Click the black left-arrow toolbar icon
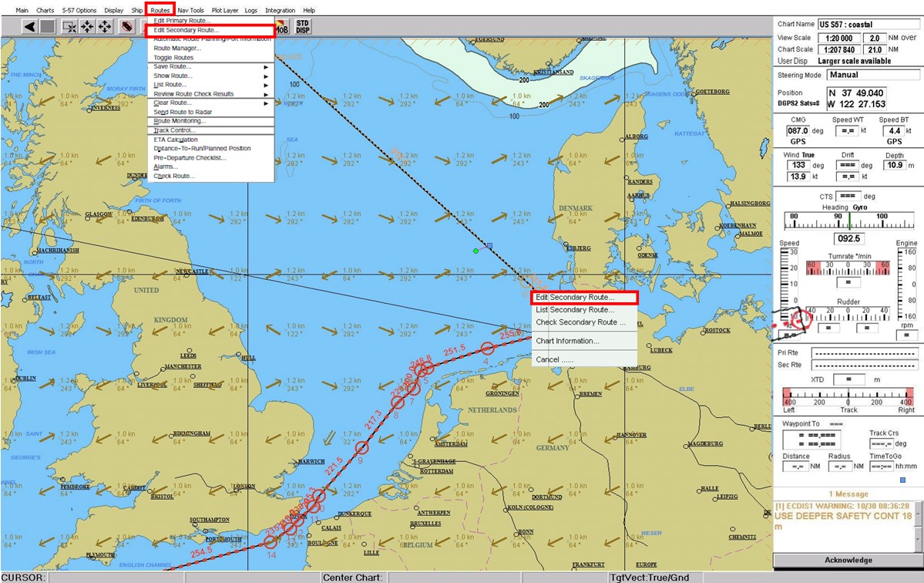 click(x=30, y=26)
